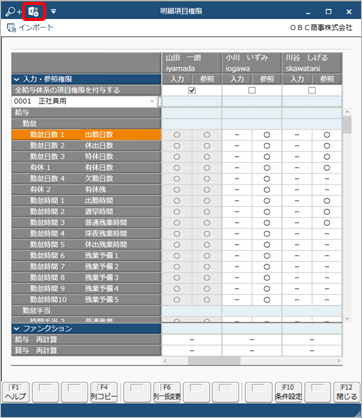Open the title bar dropdown arrow
The height and width of the screenshot is (418, 362).
tap(53, 12)
